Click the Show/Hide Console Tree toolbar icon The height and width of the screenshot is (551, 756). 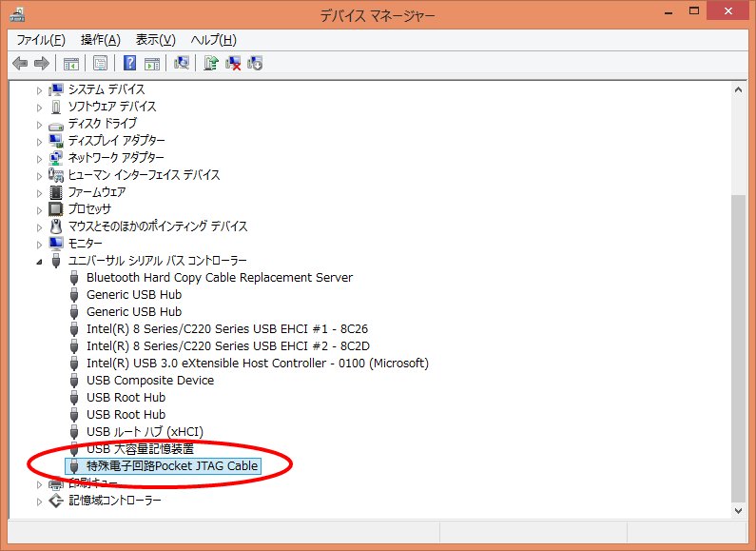click(70, 63)
